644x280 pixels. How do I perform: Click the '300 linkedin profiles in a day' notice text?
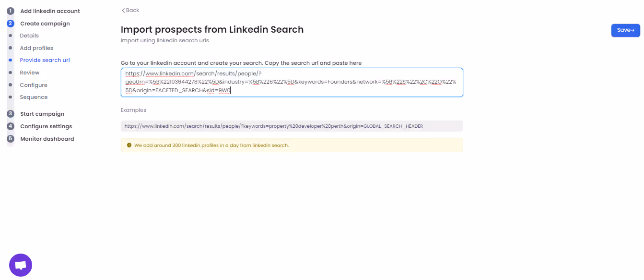(211, 145)
